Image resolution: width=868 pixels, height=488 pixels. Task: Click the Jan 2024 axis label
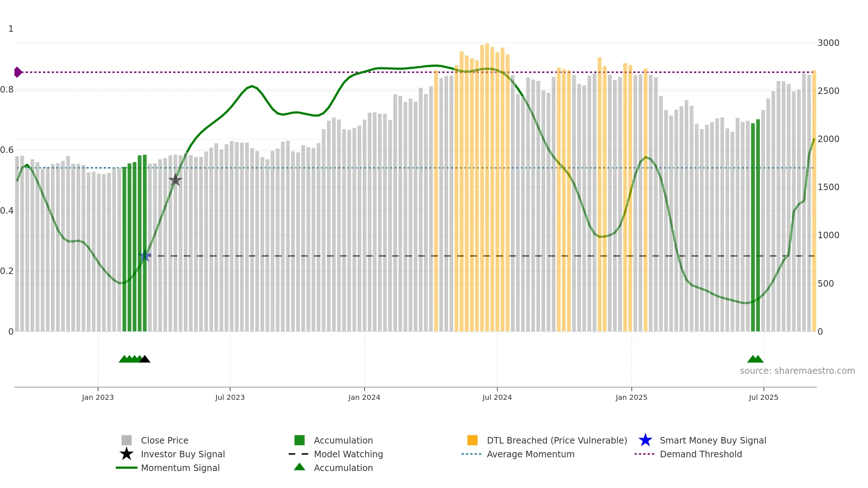[x=364, y=398]
